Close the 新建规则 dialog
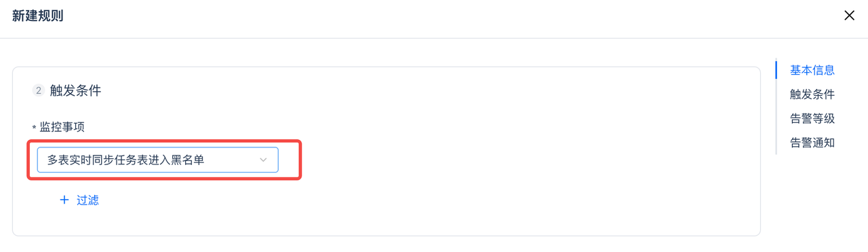868x252 pixels. coord(849,16)
